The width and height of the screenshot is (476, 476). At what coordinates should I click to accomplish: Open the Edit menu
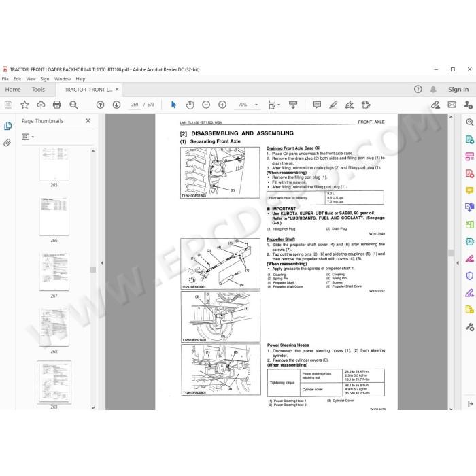17,79
